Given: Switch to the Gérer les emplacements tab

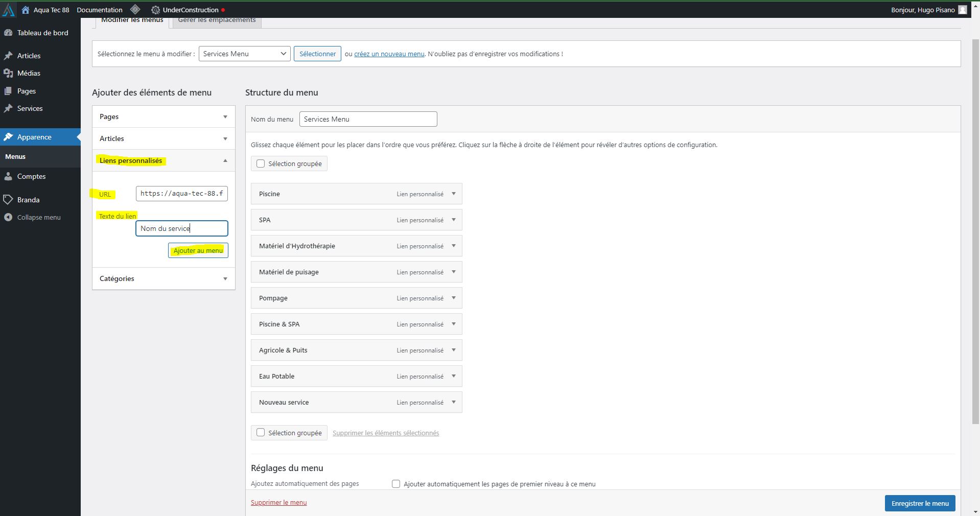Looking at the screenshot, I should click(217, 20).
